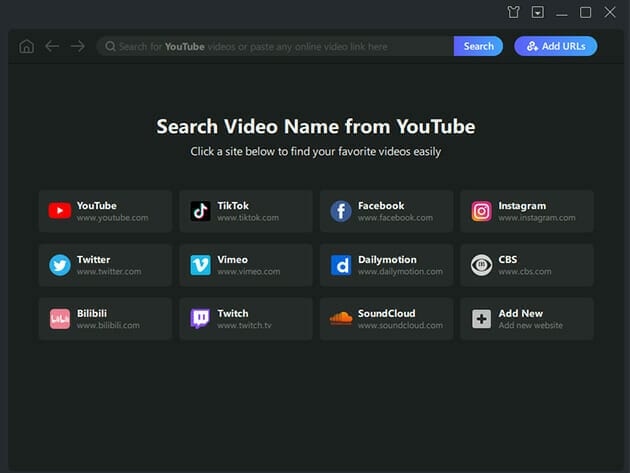Go back with the left arrow
The height and width of the screenshot is (473, 630).
coord(52,46)
